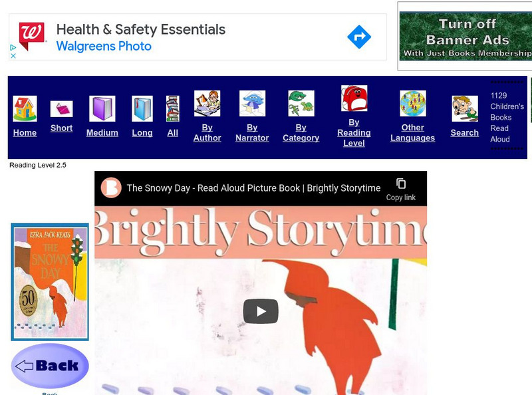Image resolution: width=532 pixels, height=395 pixels.
Task: Select the Medium purple book icon
Action: pyautogui.click(x=102, y=108)
